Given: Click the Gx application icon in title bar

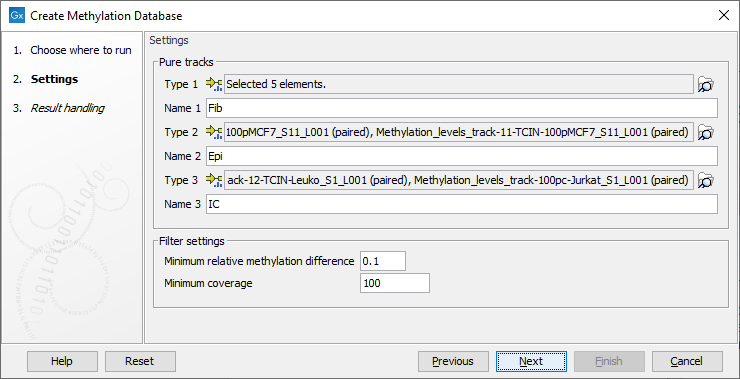Looking at the screenshot, I should [17, 16].
